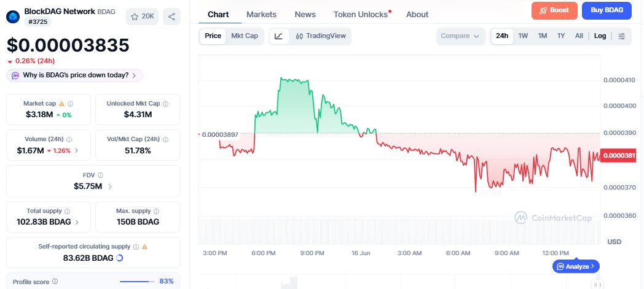Screen dimensions: 644x289
Task: Click the #3725 rank badge
Action: point(37,21)
